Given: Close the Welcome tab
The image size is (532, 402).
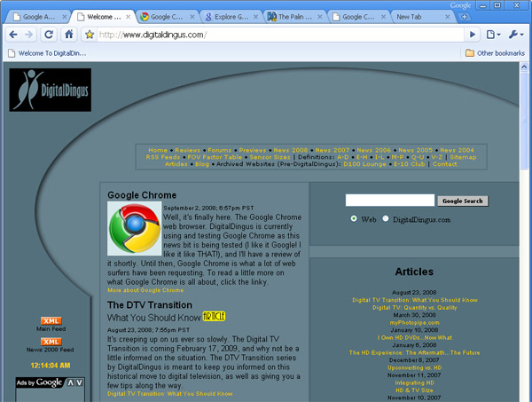Looking at the screenshot, I should [129, 17].
